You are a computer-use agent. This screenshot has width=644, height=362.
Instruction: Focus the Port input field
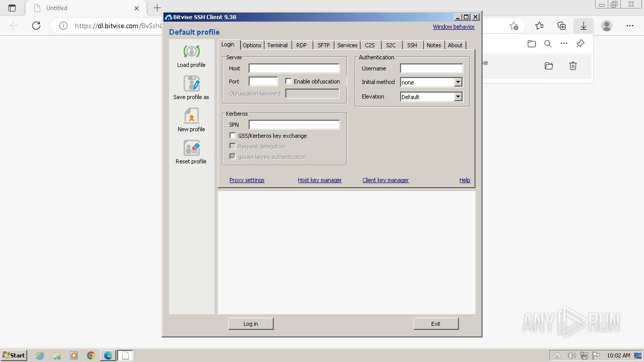pyautogui.click(x=263, y=81)
